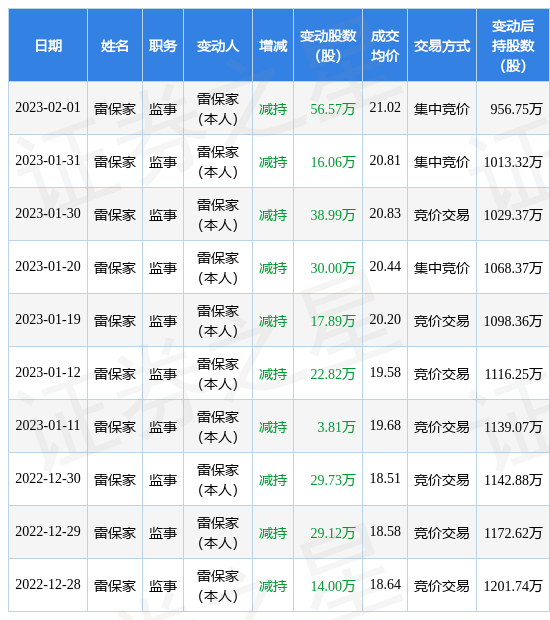Screen dimensions: 550x620
Task: Select the 交易方式 column header
Action: click(x=442, y=46)
